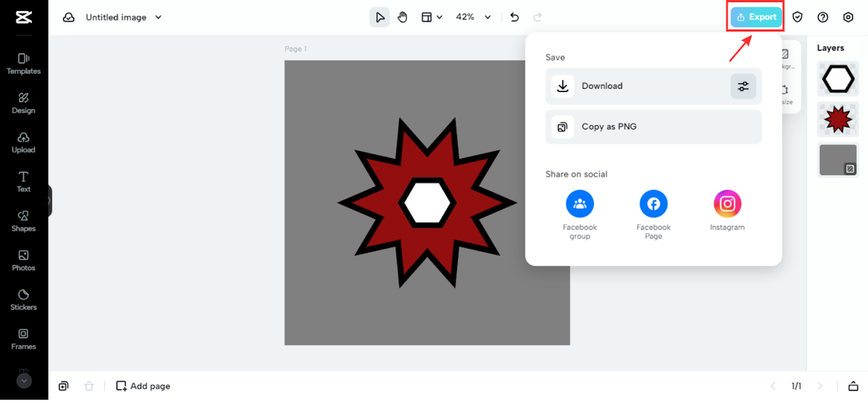Select the gray background layer thumbnail

tap(838, 160)
